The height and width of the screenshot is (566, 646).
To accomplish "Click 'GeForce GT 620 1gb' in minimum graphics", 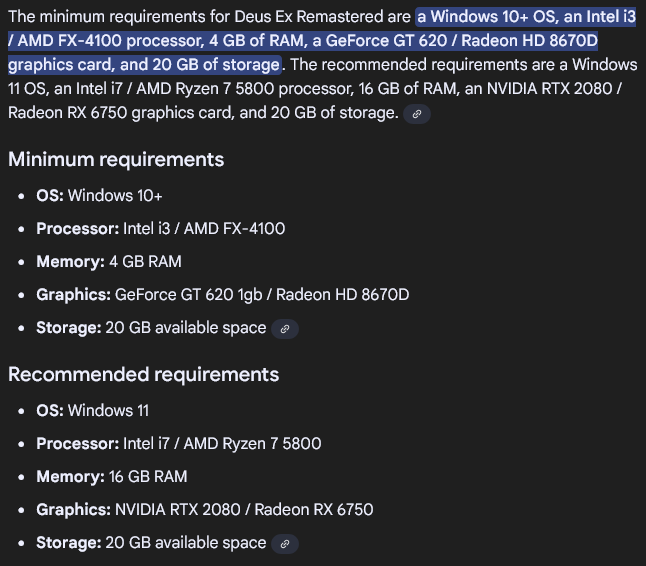I will (x=190, y=295).
